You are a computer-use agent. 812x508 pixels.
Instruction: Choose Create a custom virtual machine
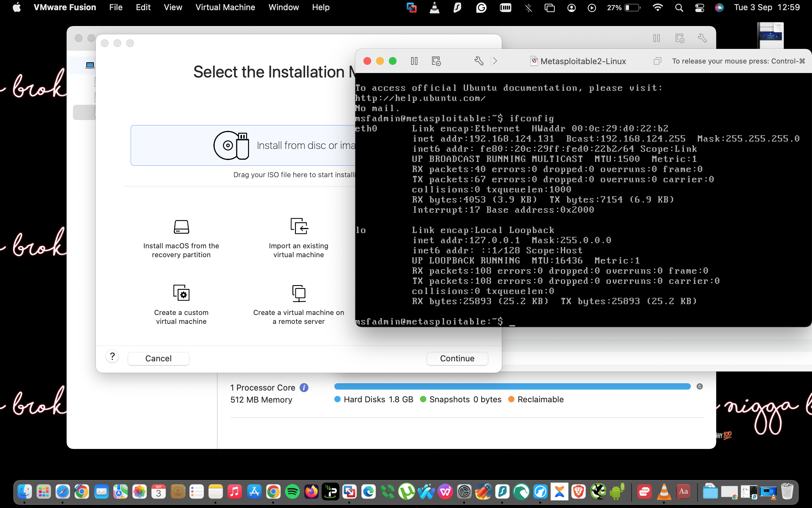pos(181,305)
